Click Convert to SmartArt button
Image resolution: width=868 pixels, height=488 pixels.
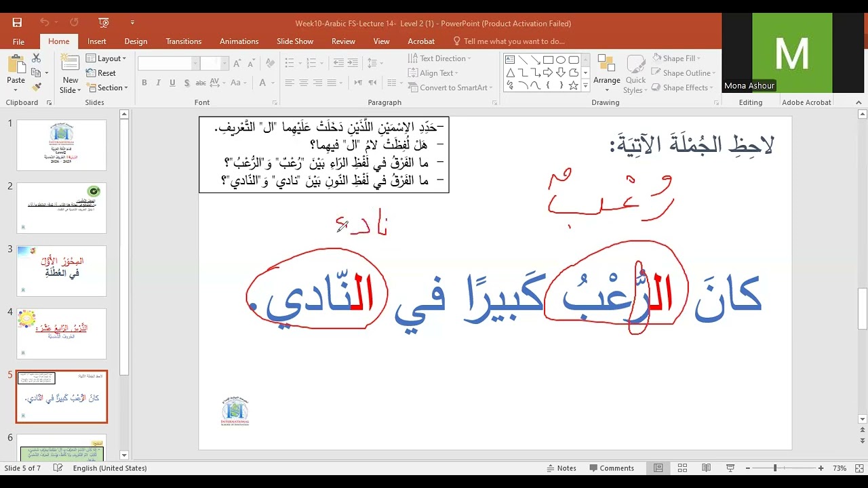tap(450, 87)
